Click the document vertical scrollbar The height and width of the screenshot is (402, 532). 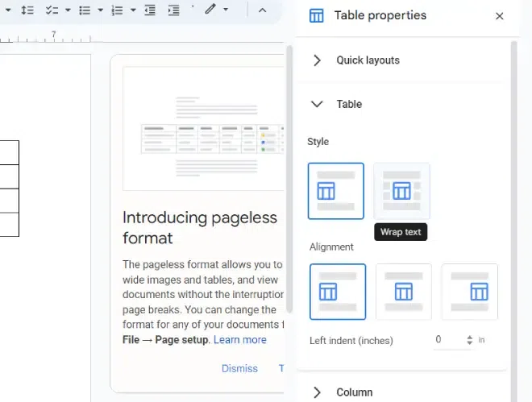pyautogui.click(x=289, y=179)
